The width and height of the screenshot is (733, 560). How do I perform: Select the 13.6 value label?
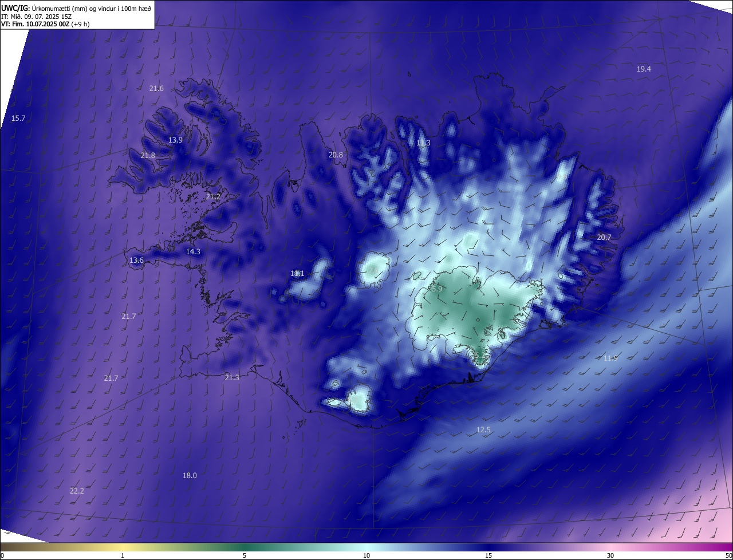[x=136, y=260]
